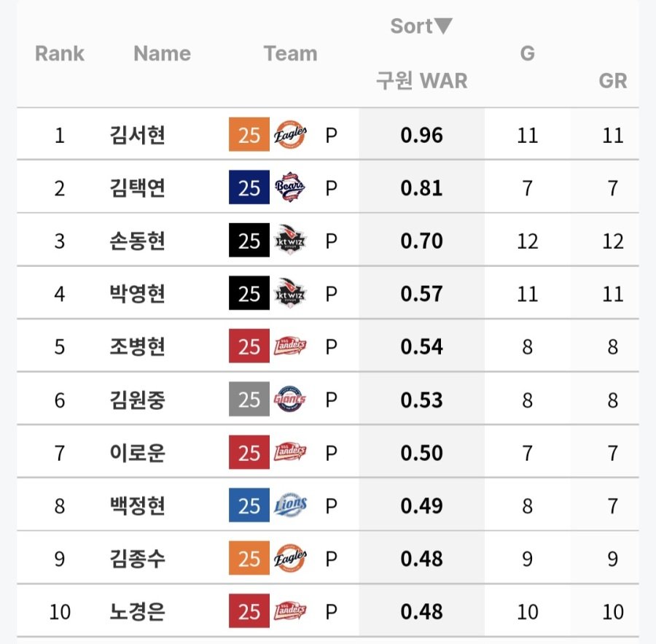Click the Eagles logo beside 김종수
The height and width of the screenshot is (644, 656).
click(290, 558)
